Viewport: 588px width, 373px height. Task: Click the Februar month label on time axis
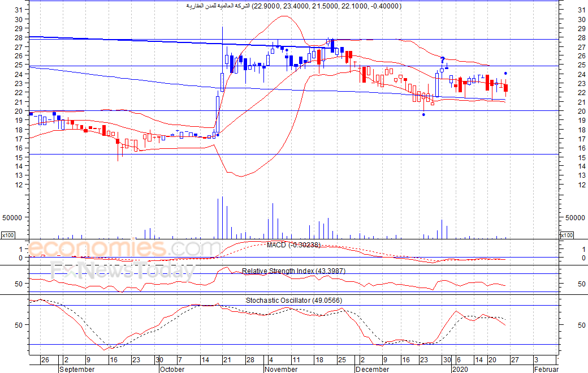point(546,369)
